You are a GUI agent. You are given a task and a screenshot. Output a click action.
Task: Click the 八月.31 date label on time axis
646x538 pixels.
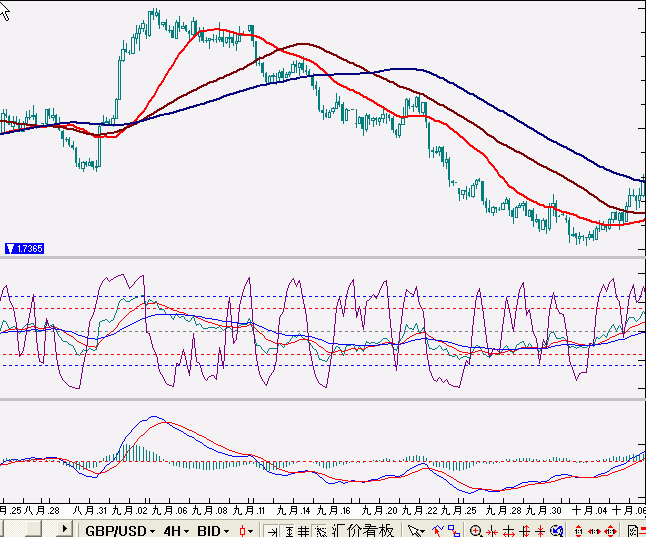(x=89, y=510)
